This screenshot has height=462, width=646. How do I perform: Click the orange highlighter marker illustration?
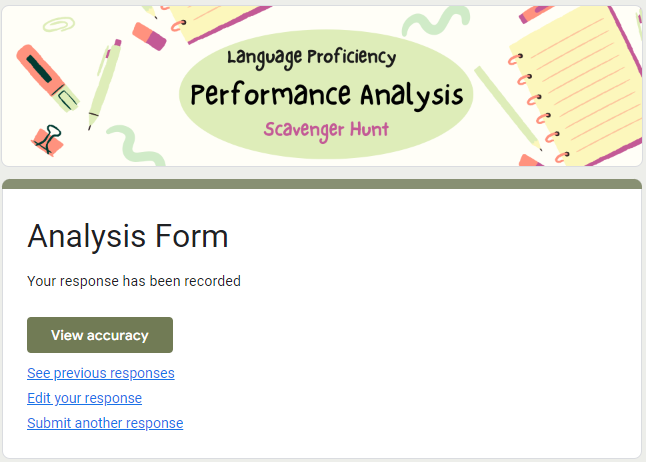coord(46,77)
